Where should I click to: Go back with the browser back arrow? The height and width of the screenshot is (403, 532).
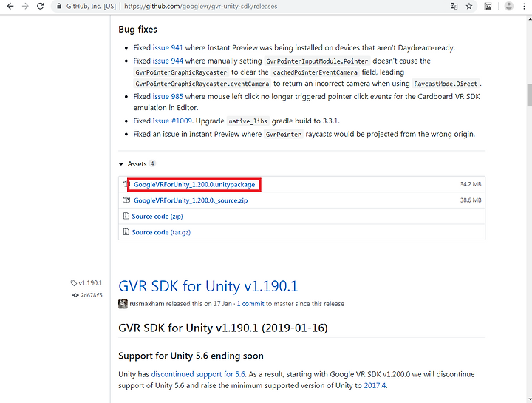(x=10, y=6)
